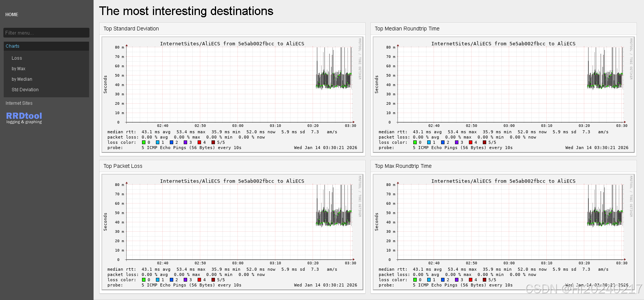Click green loss color 0 swatch in Top Standard Deviation
The height and width of the screenshot is (300, 644).
[x=144, y=143]
